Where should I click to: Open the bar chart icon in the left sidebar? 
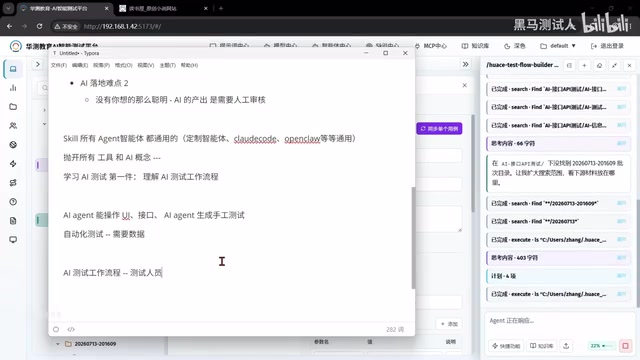(x=13, y=88)
